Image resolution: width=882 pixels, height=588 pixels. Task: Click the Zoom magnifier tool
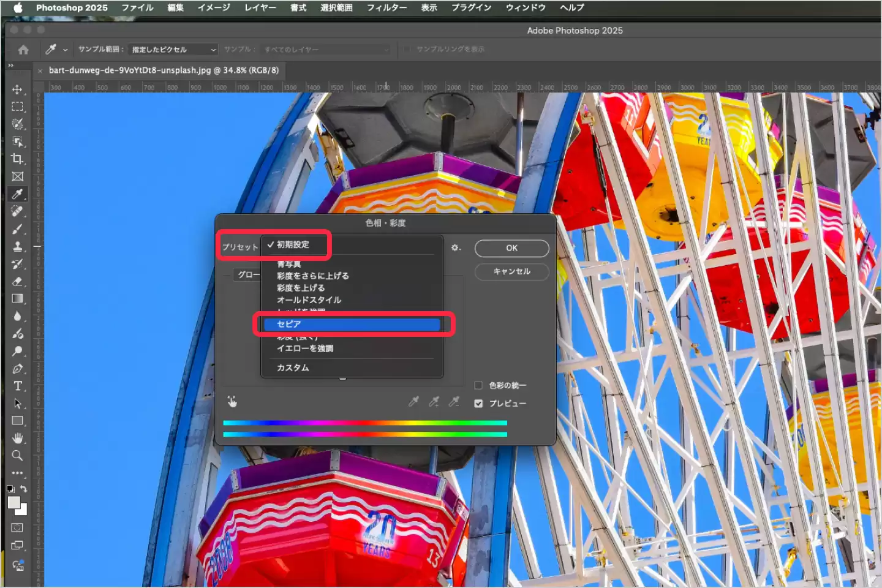click(x=17, y=456)
